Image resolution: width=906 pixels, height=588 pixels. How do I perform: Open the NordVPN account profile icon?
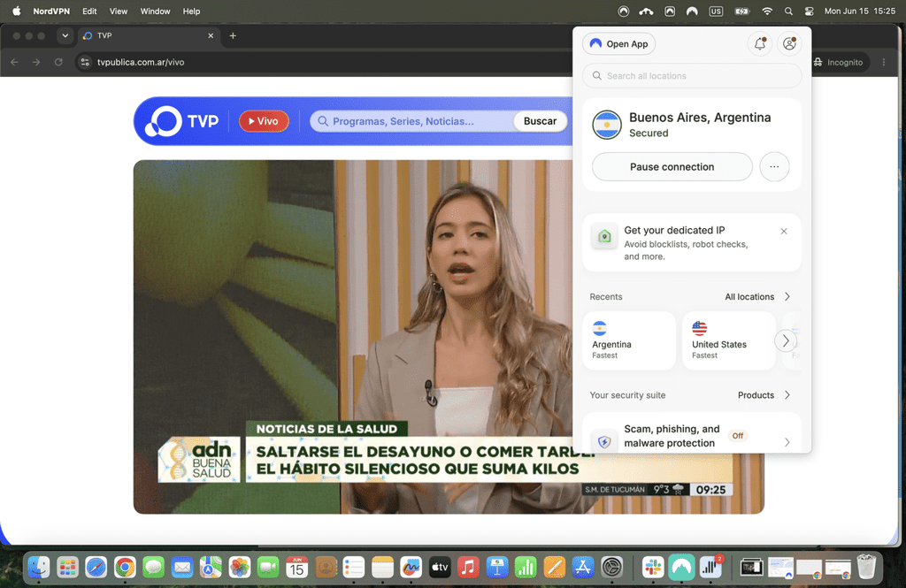[x=789, y=44]
